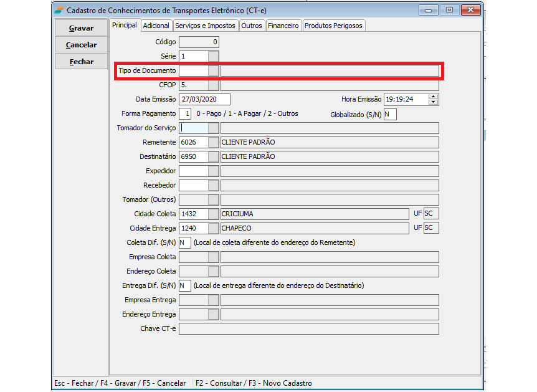Click the Globalizado (S/N) field
The width and height of the screenshot is (537, 392).
tap(390, 114)
